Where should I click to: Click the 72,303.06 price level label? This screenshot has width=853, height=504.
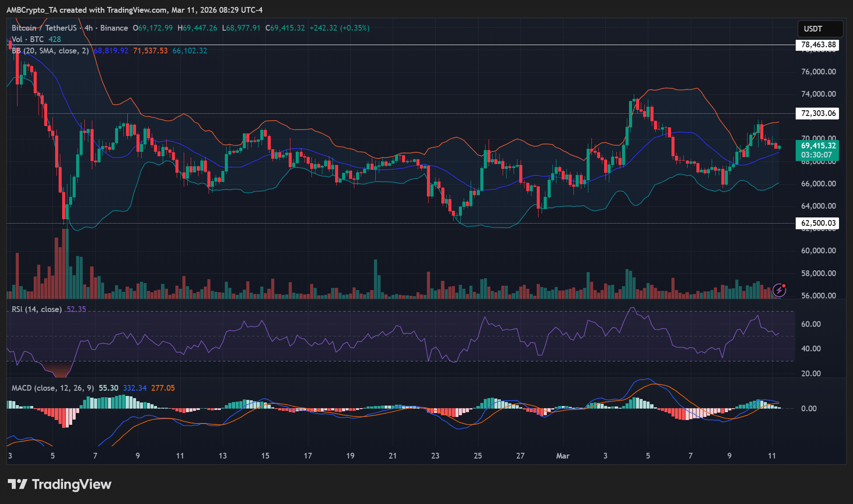click(x=818, y=113)
